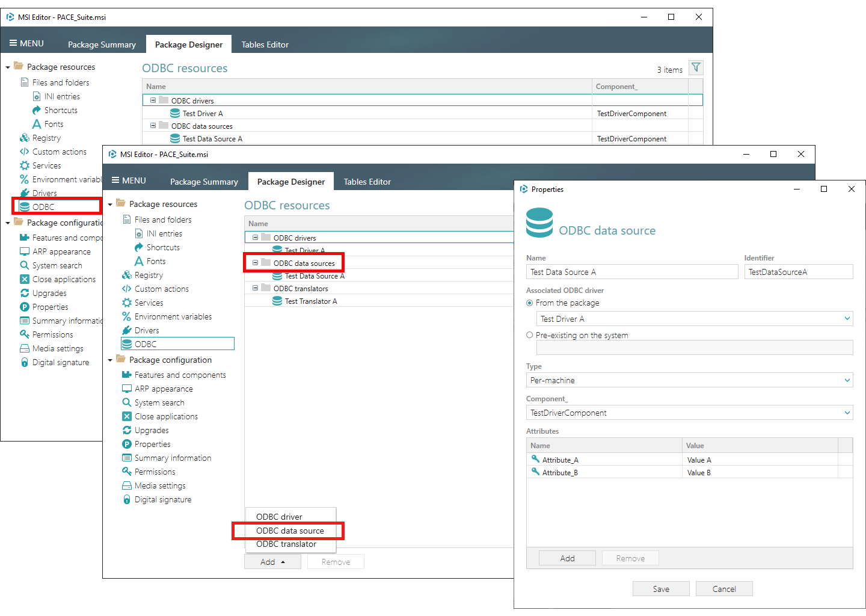The width and height of the screenshot is (866, 616).
Task: Click Save in Properties dialog
Action: pyautogui.click(x=661, y=589)
